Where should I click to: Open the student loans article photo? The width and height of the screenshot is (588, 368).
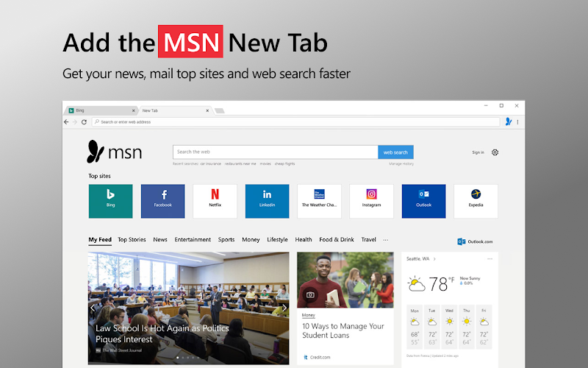[345, 280]
